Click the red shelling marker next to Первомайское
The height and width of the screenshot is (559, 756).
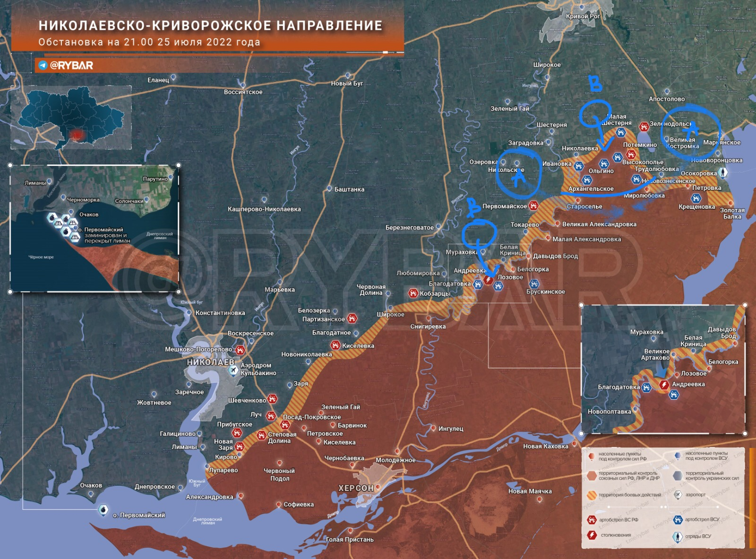pyautogui.click(x=533, y=206)
